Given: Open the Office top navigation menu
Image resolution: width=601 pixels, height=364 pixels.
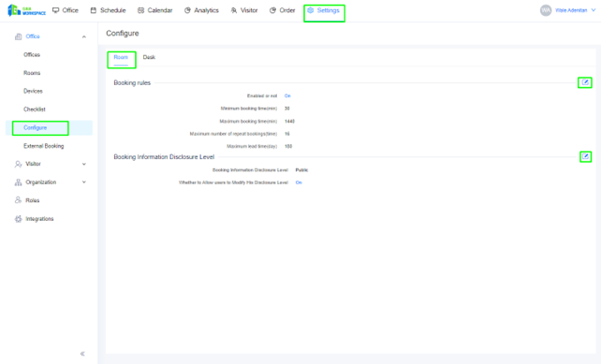Looking at the screenshot, I should (x=66, y=10).
